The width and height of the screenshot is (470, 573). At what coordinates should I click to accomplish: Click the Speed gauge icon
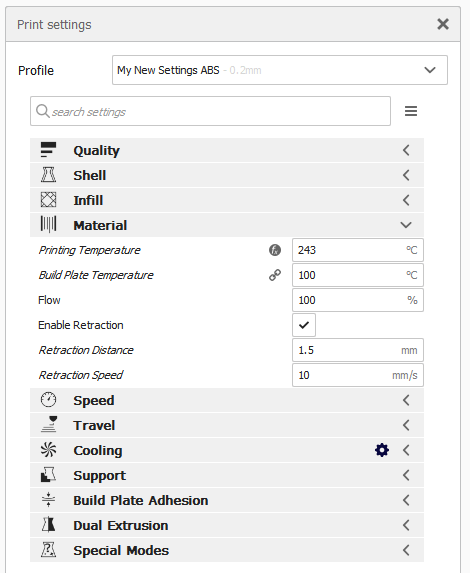[x=48, y=400]
